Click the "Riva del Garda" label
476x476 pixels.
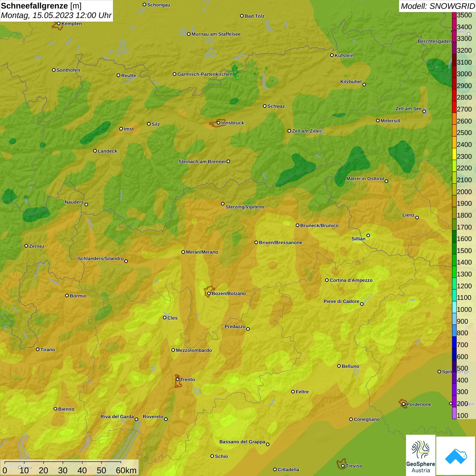click(x=117, y=417)
